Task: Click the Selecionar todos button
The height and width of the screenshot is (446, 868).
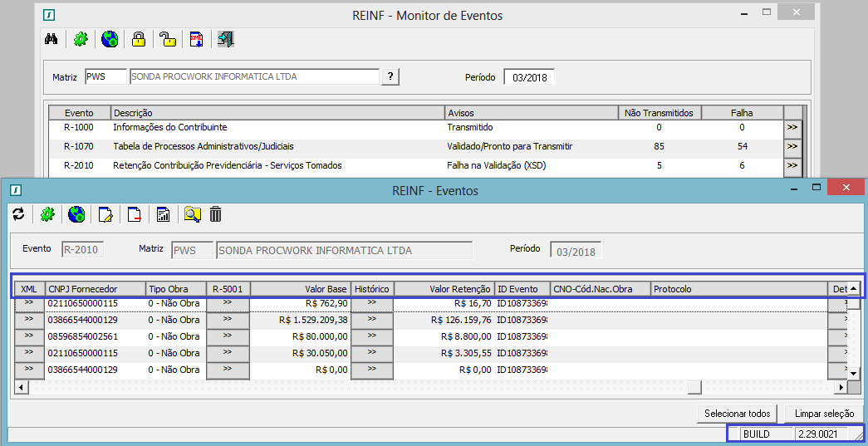Action: point(738,414)
